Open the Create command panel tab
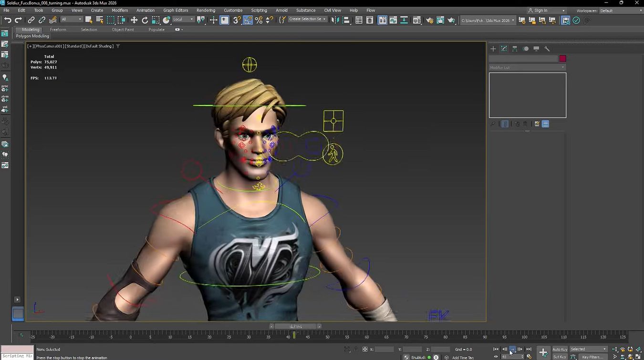 tap(493, 49)
